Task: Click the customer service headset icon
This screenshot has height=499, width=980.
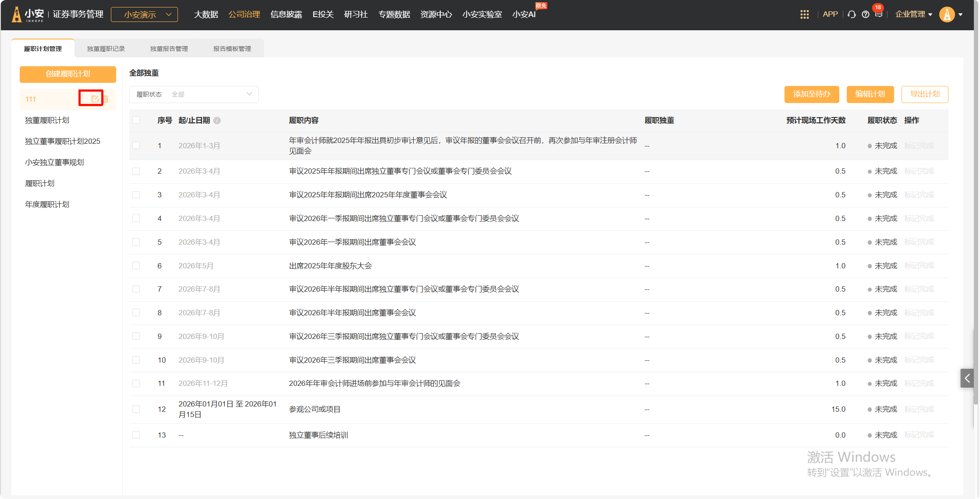Action: 852,14
